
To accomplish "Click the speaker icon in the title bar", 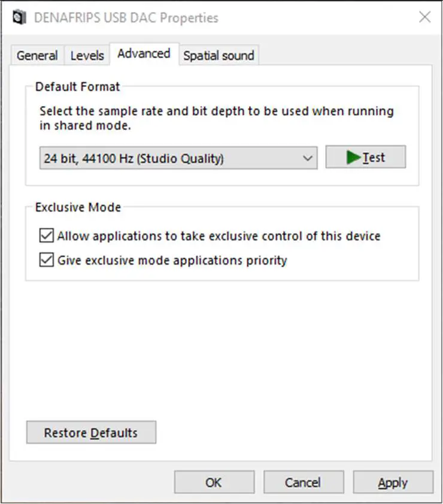I will [20, 17].
